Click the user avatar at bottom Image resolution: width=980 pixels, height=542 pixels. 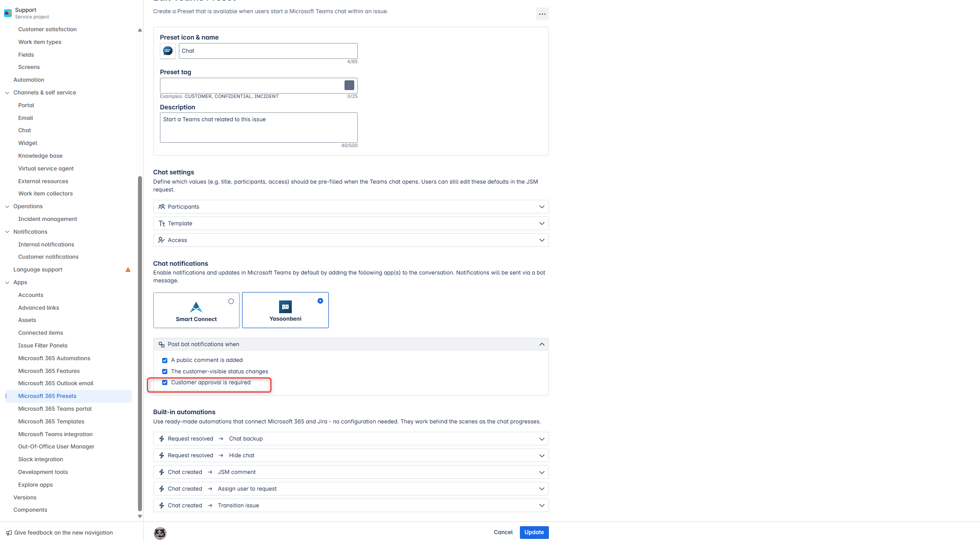click(x=160, y=533)
